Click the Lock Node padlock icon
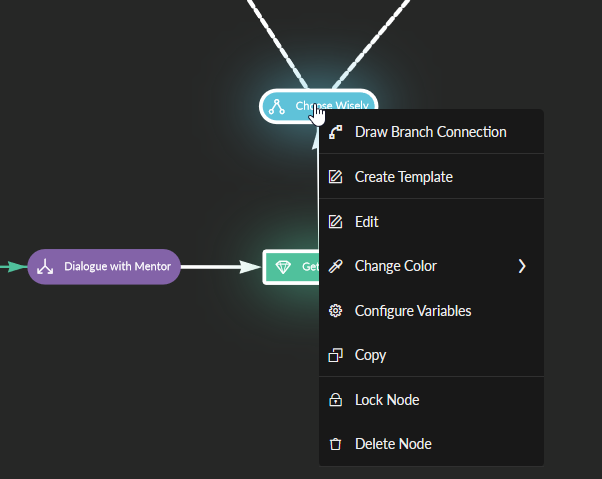 coord(336,400)
